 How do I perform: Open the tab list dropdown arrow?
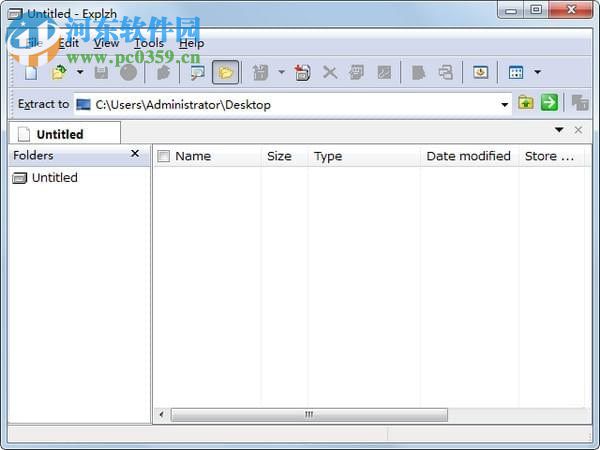tap(559, 130)
